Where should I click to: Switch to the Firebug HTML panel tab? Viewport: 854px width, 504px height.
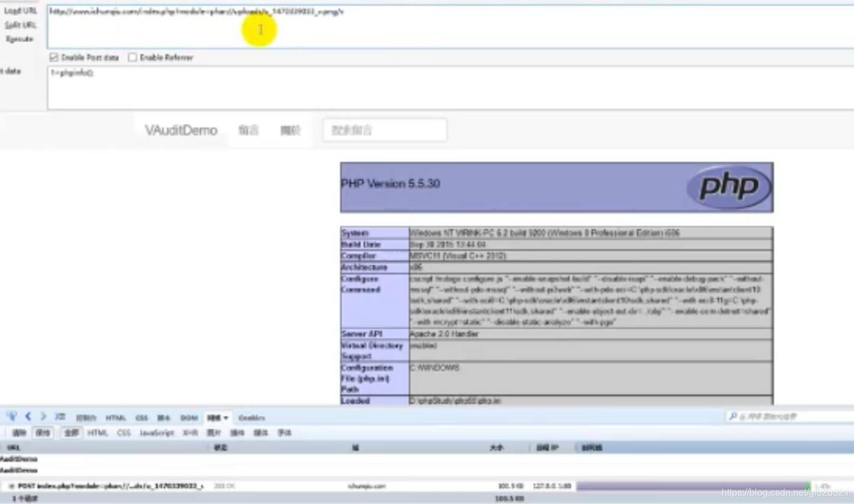(115, 418)
